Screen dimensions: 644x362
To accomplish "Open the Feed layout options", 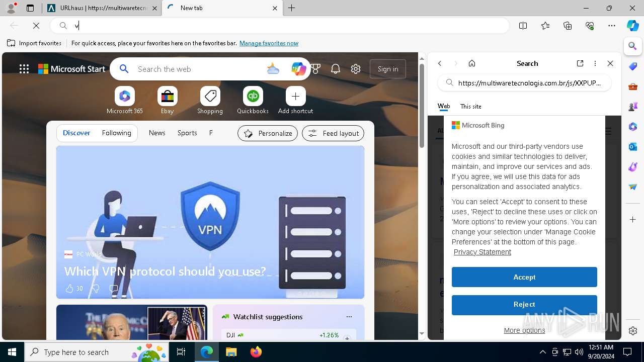I will pos(333,133).
